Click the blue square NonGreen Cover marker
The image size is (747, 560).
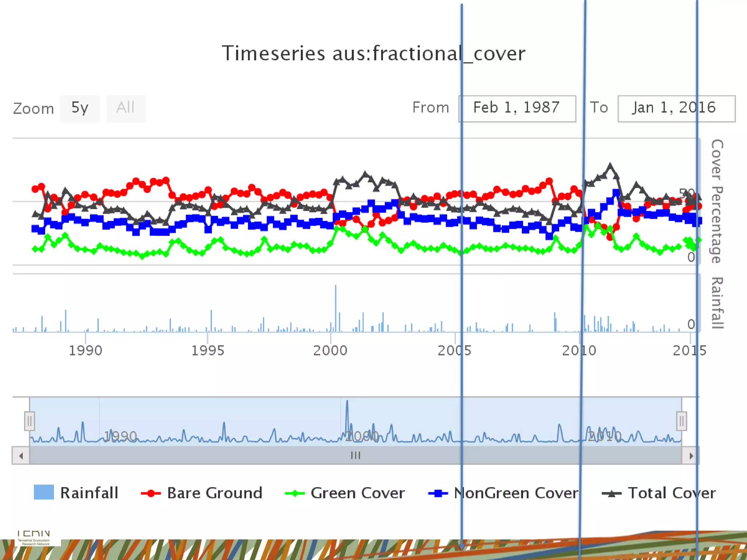pos(438,493)
